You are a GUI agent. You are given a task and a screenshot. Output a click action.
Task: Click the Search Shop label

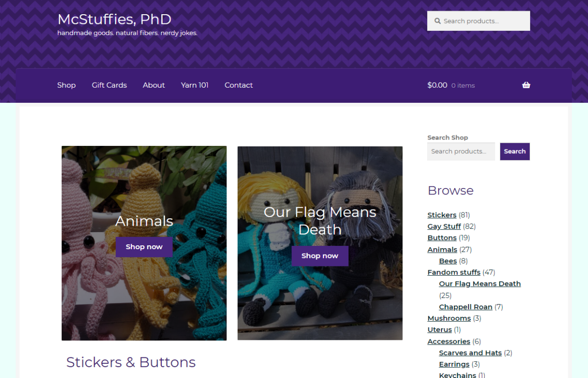tap(447, 138)
